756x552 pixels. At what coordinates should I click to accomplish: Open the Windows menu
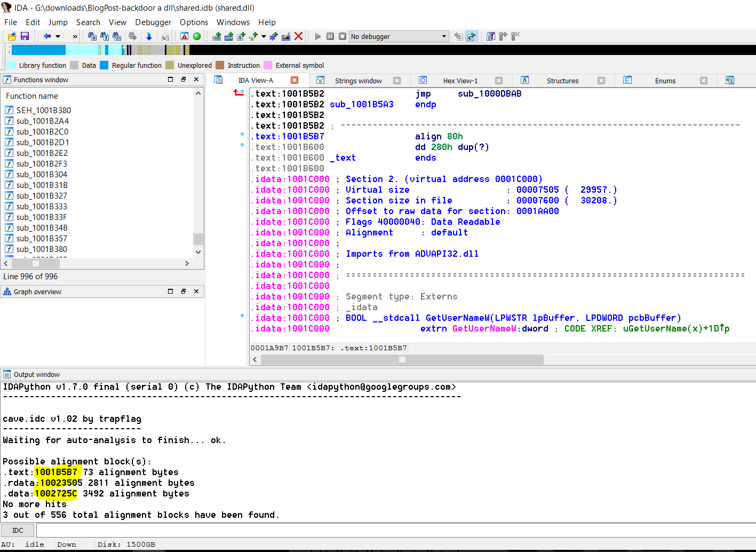coord(233,22)
